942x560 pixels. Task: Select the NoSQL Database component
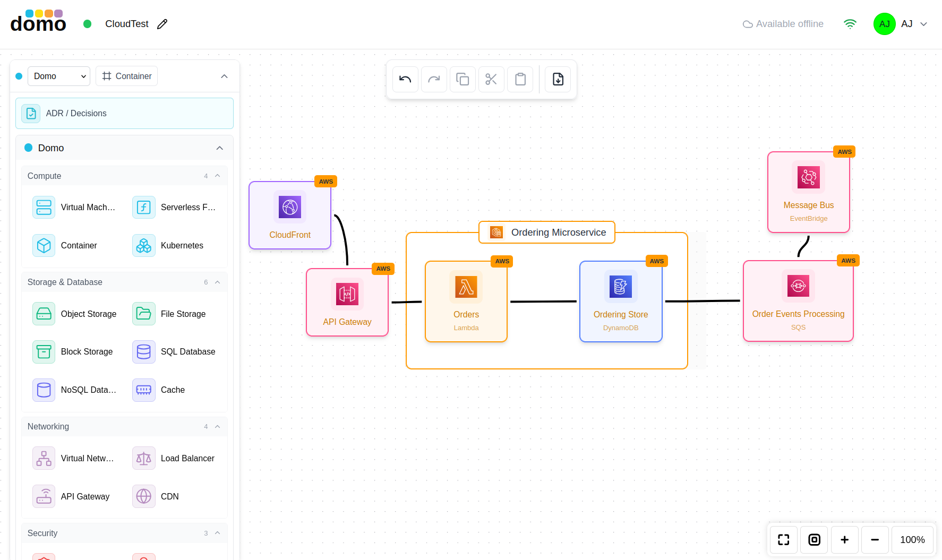pyautogui.click(x=74, y=390)
